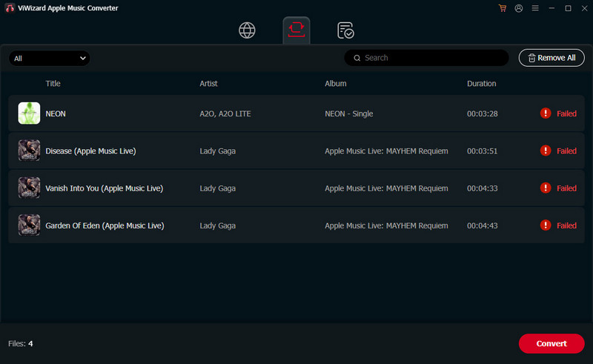Open the hamburger menu icon
The image size is (593, 364).
(x=535, y=8)
